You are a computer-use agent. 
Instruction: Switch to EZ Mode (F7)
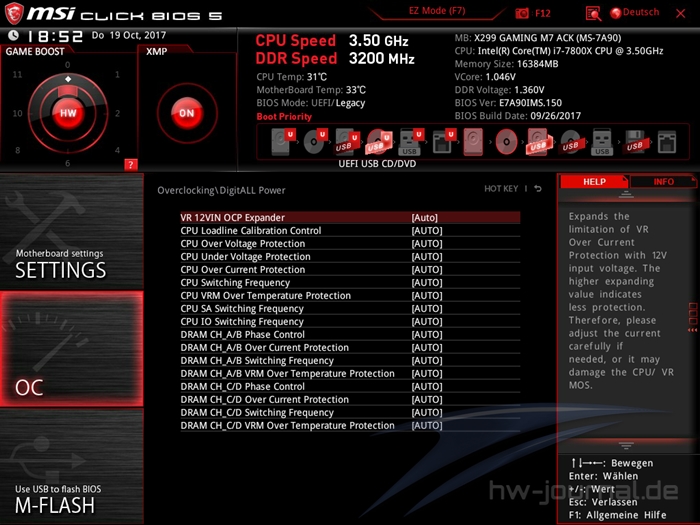[x=437, y=11]
